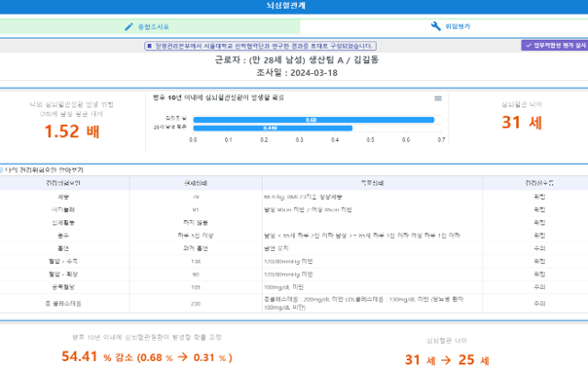Select the 흡연 row showing 과거 흡연
The height and width of the screenshot is (368, 588).
[x=294, y=248]
